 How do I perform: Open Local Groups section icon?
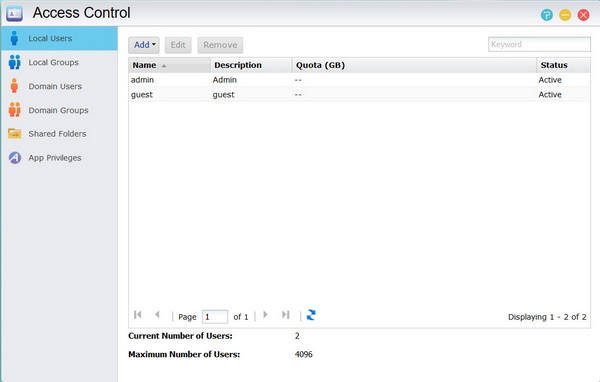click(15, 62)
